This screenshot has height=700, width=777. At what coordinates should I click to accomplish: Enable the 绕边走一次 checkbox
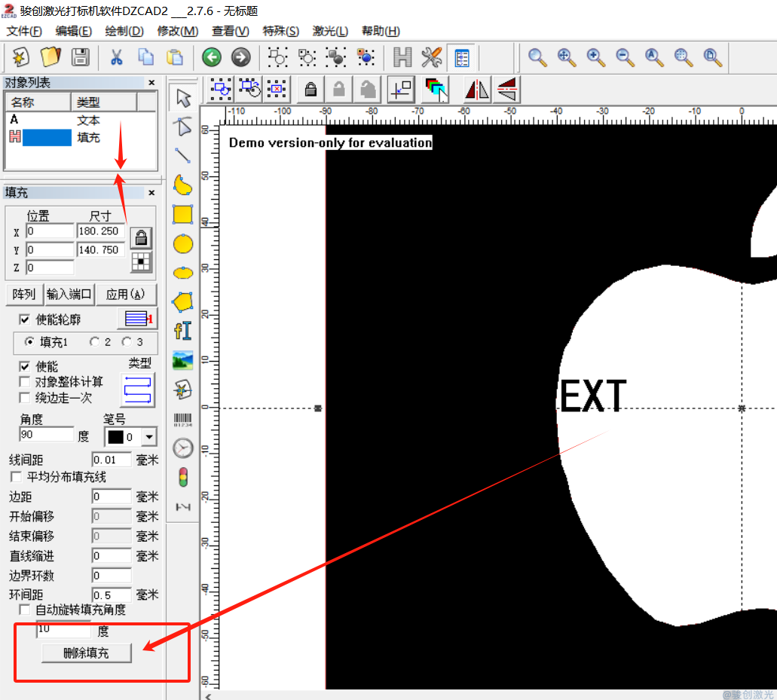[x=24, y=398]
